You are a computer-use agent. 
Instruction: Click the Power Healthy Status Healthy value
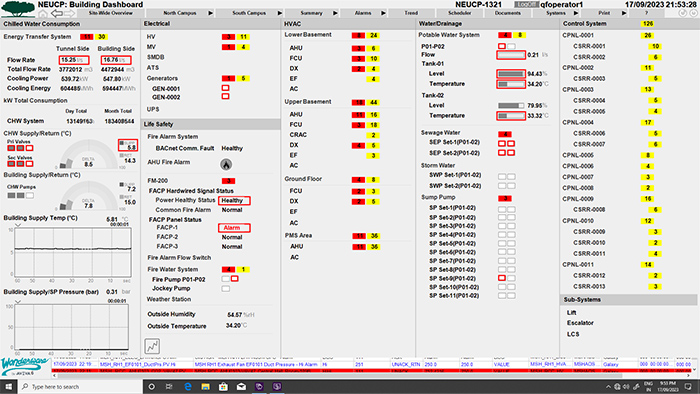[234, 200]
